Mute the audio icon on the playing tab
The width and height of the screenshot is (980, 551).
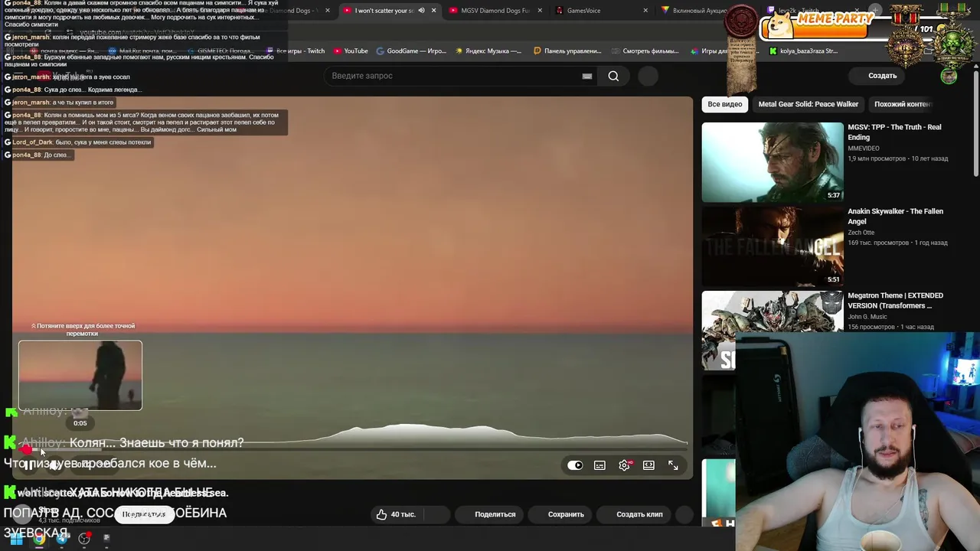(x=421, y=11)
